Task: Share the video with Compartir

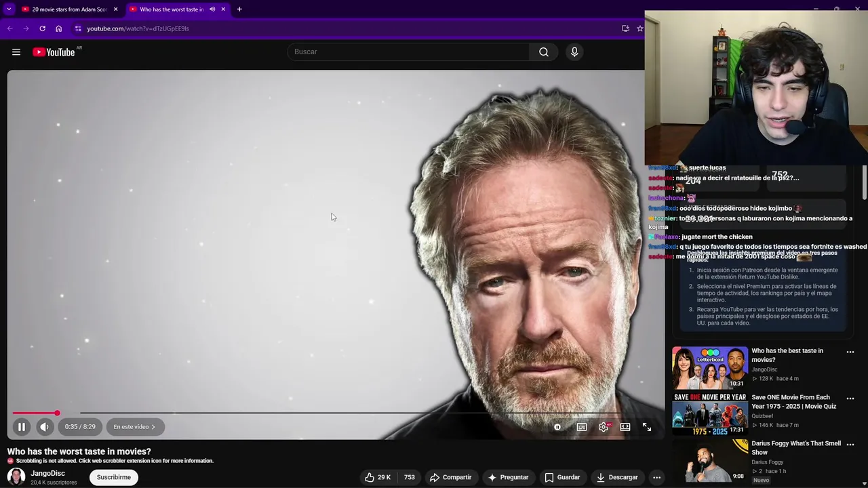Action: tap(451, 477)
